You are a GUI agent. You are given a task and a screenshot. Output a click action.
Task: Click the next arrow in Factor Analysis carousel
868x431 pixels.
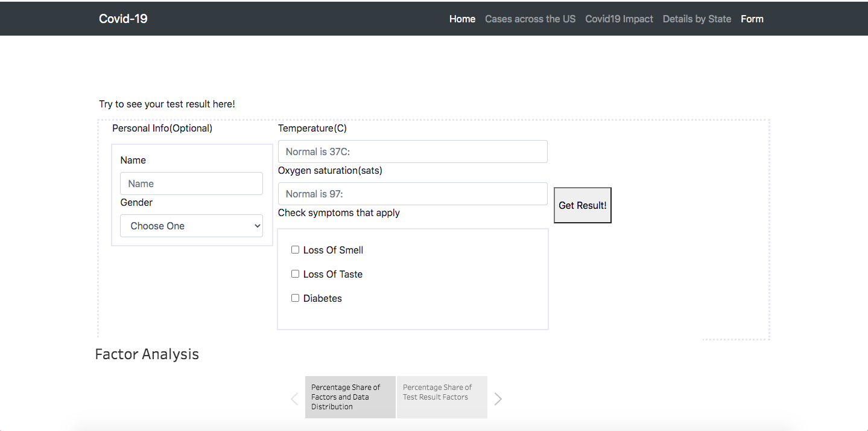498,398
